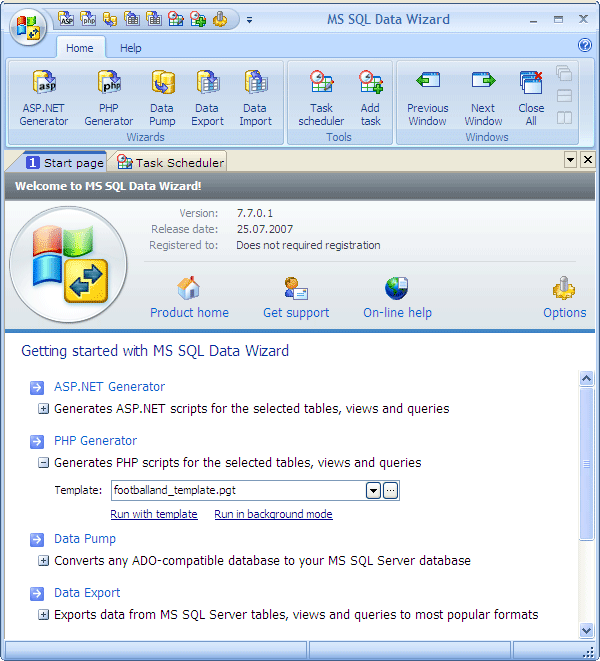Launch ASP.NET Generator from the ribbon
This screenshot has width=600, height=661.
click(44, 99)
